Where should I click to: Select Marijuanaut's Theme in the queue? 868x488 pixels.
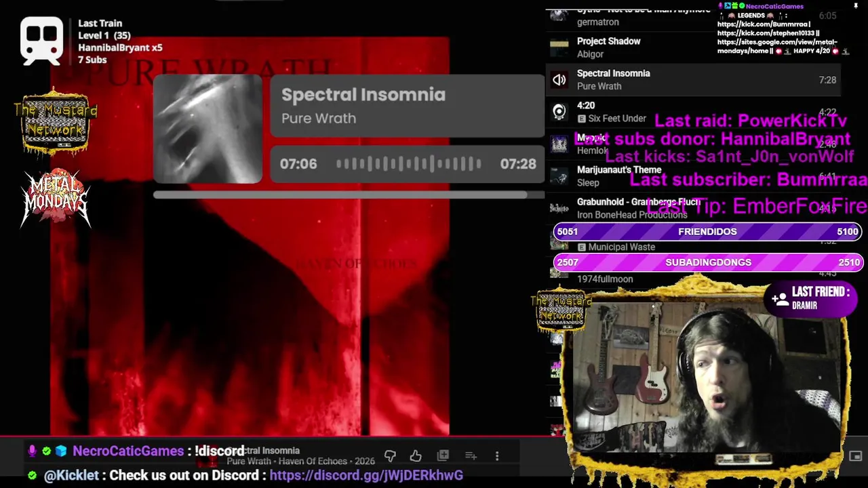693,176
